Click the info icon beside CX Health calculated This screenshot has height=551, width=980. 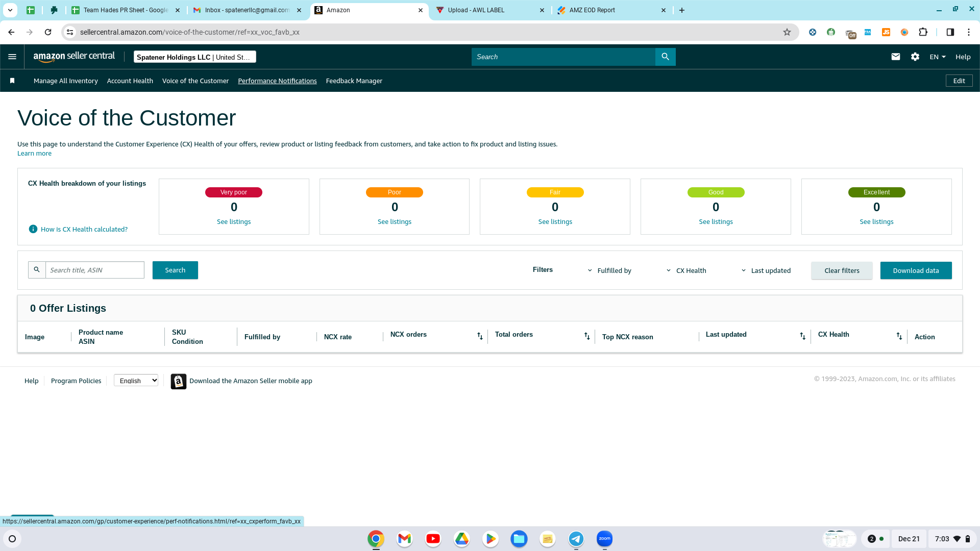(33, 229)
